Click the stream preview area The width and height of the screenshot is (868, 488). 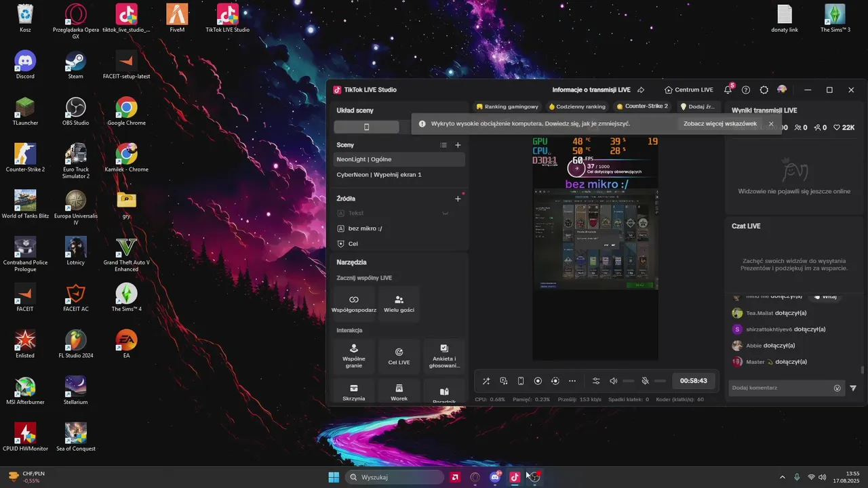tap(595, 247)
